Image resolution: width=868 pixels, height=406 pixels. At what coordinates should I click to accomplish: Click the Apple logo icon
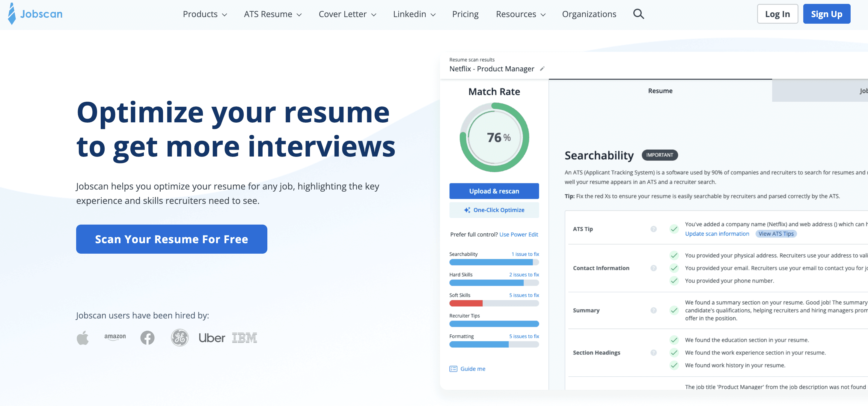click(x=82, y=338)
